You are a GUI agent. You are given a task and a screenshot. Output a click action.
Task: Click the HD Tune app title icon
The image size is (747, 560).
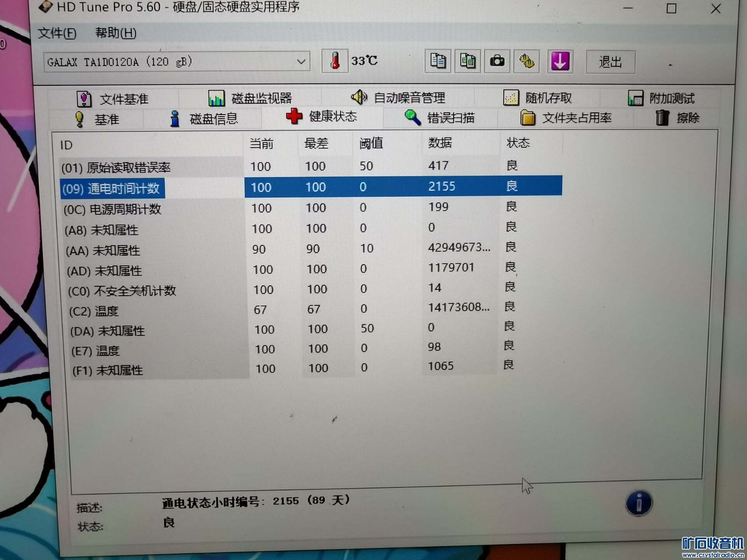pyautogui.click(x=46, y=6)
